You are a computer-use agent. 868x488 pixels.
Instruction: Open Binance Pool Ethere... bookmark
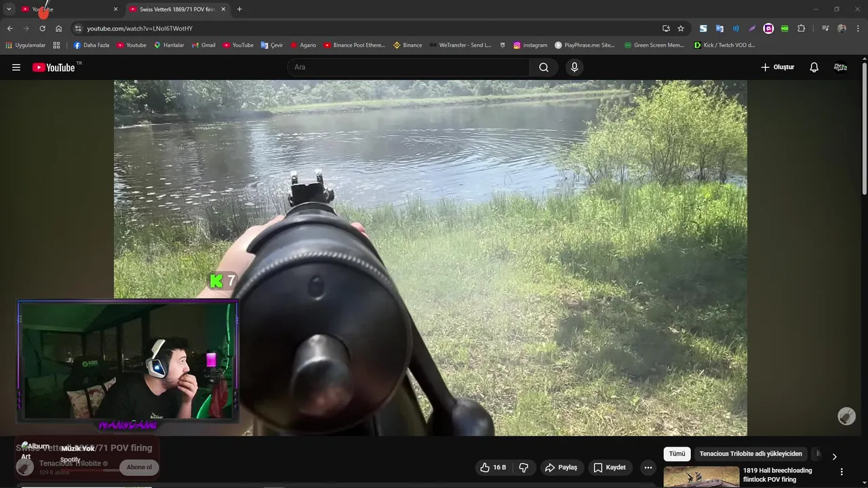tap(354, 45)
